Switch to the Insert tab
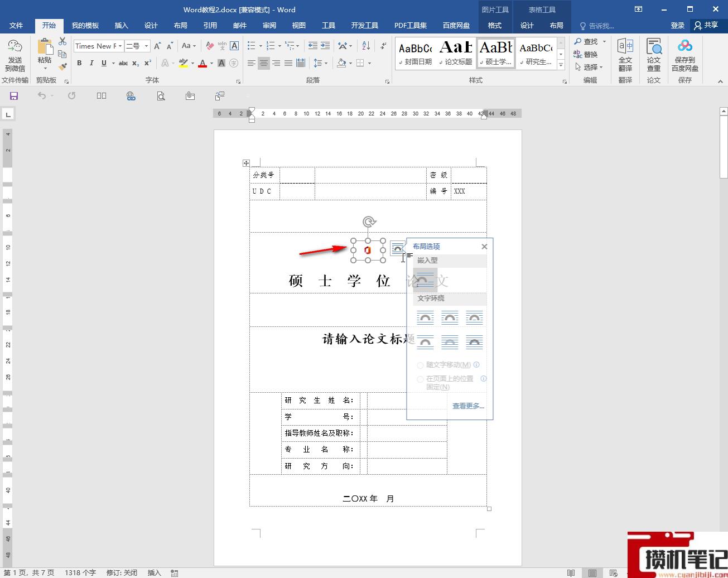The height and width of the screenshot is (578, 728). (x=121, y=26)
